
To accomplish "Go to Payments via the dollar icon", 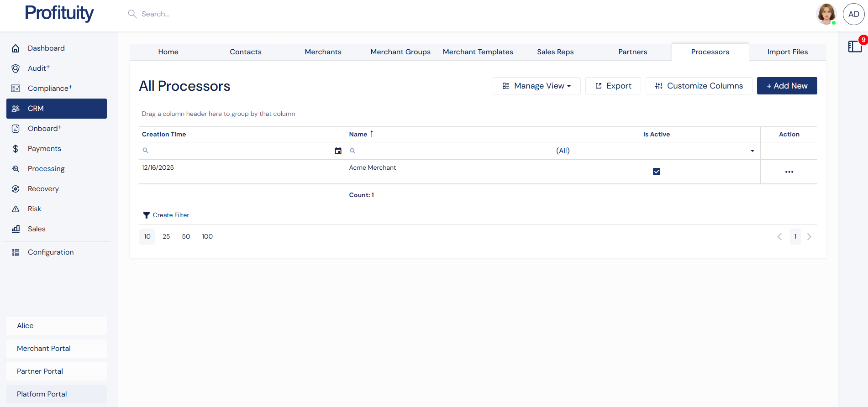I will (x=16, y=149).
